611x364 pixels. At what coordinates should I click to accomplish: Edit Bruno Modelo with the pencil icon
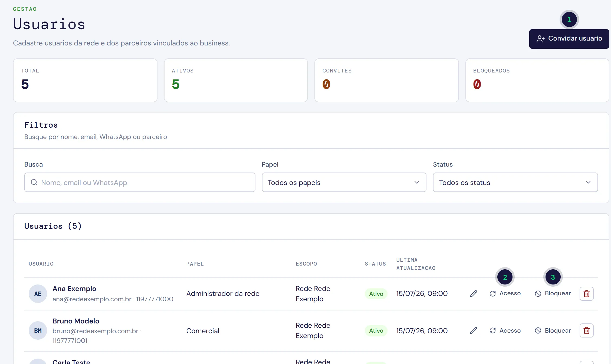click(474, 330)
